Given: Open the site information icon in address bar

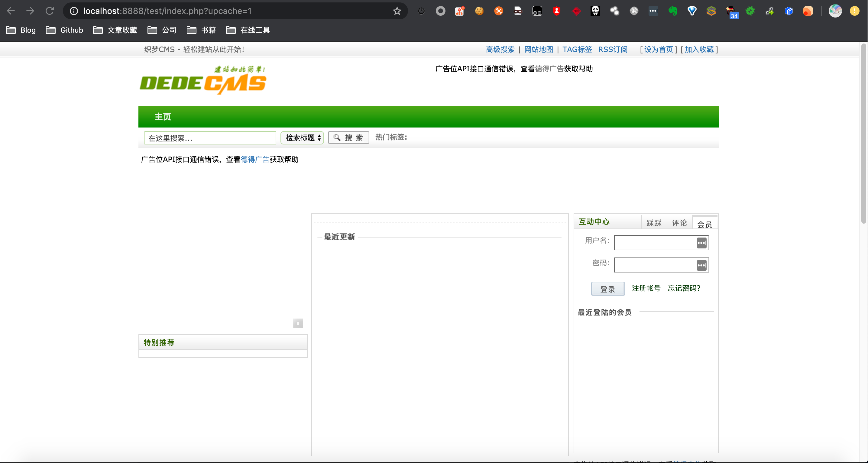Looking at the screenshot, I should pyautogui.click(x=74, y=11).
